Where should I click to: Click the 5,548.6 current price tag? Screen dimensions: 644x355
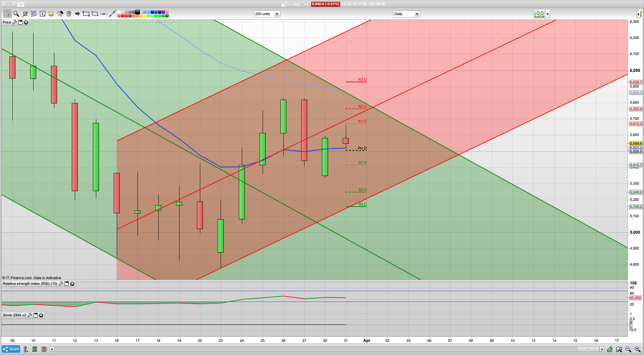(x=636, y=143)
